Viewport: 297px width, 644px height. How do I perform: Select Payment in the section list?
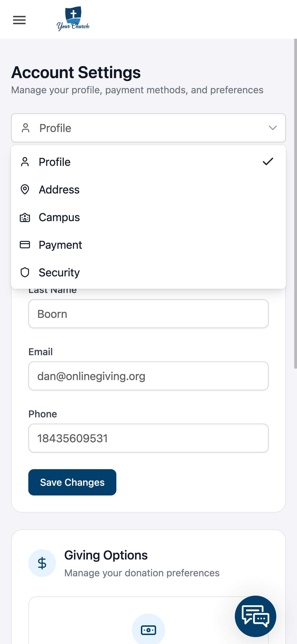pos(148,245)
